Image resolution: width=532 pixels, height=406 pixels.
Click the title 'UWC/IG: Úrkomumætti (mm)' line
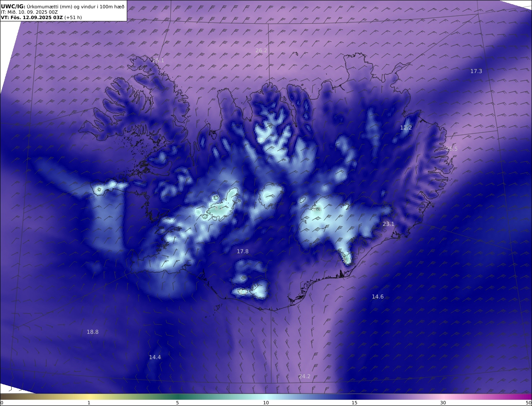coord(63,6)
